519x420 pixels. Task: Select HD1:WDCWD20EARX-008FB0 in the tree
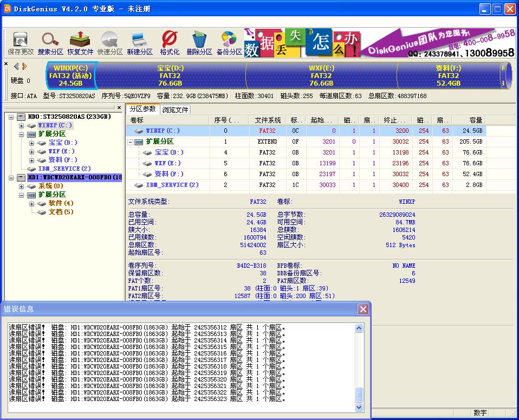(x=75, y=177)
